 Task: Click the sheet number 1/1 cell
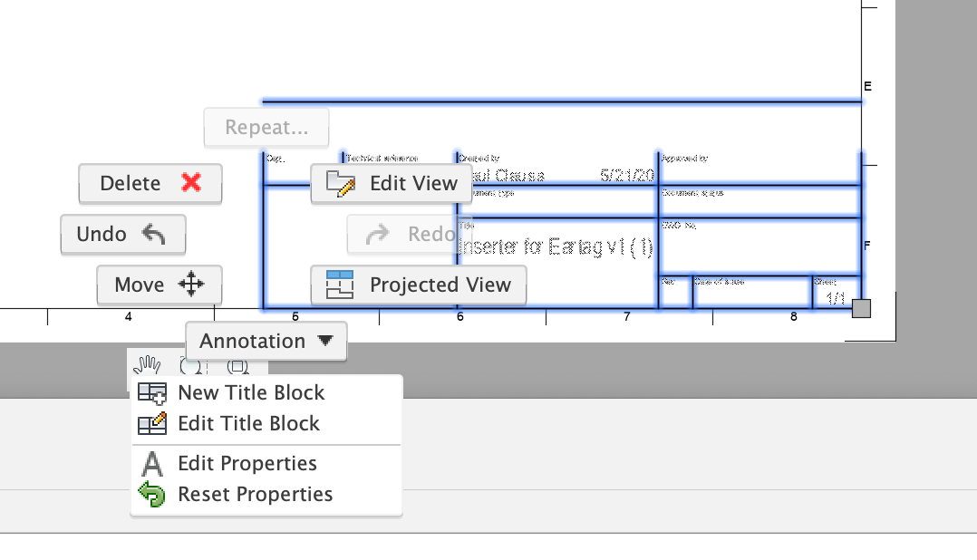pyautogui.click(x=836, y=296)
